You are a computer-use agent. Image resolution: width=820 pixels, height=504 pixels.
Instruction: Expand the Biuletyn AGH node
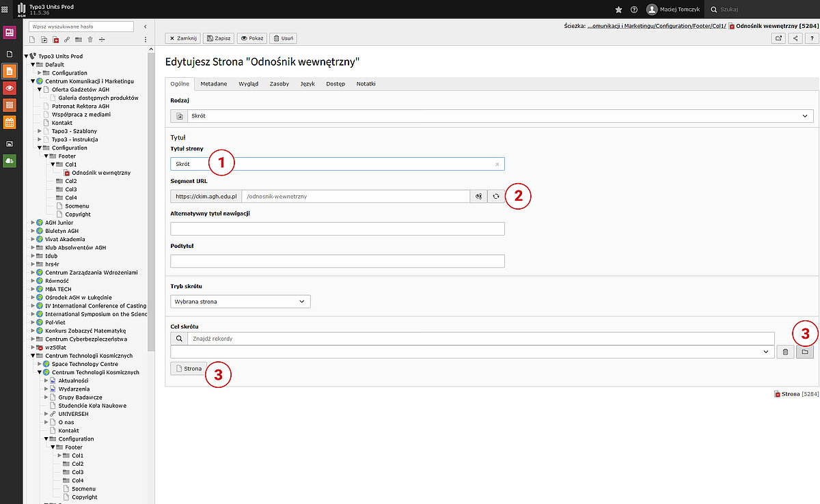click(x=32, y=231)
